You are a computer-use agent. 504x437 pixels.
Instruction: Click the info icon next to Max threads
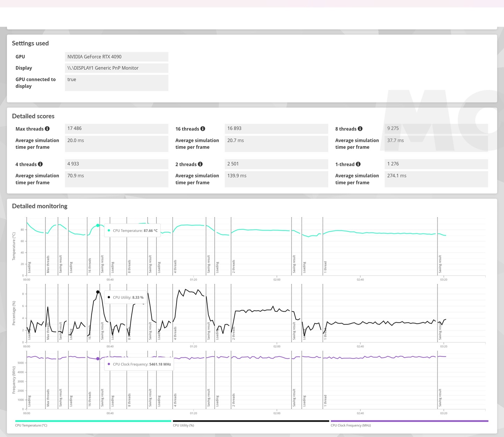click(47, 129)
